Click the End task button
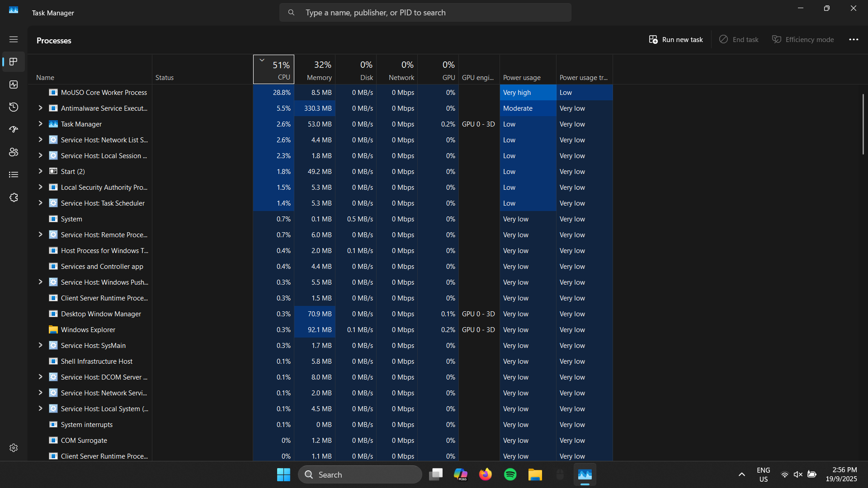 click(x=738, y=39)
